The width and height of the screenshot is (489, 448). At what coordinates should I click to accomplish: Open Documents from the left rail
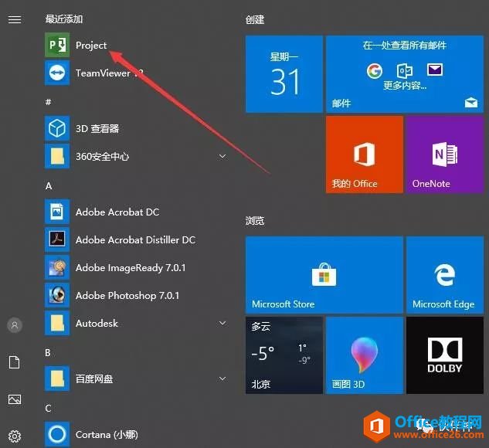click(x=15, y=362)
